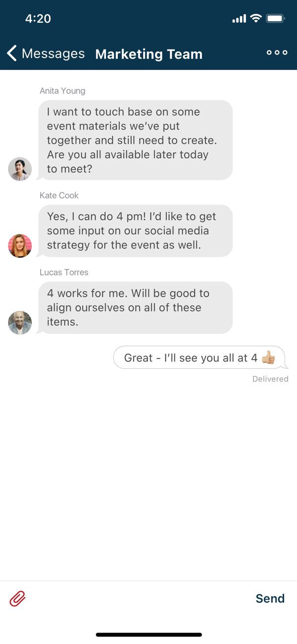Screen dimensions: 297x644
Task: Open Lucas Torres's profile avatar
Action: pyautogui.click(x=20, y=323)
